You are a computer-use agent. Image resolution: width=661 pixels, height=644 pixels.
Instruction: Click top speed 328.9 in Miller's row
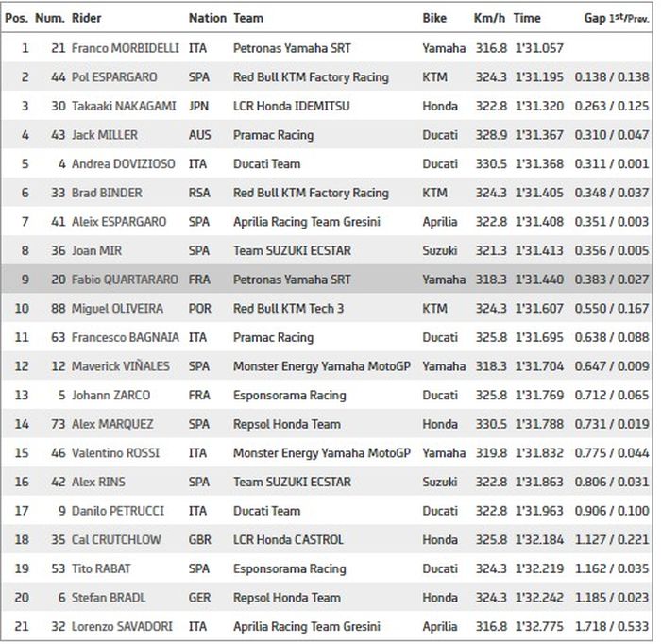click(x=491, y=135)
